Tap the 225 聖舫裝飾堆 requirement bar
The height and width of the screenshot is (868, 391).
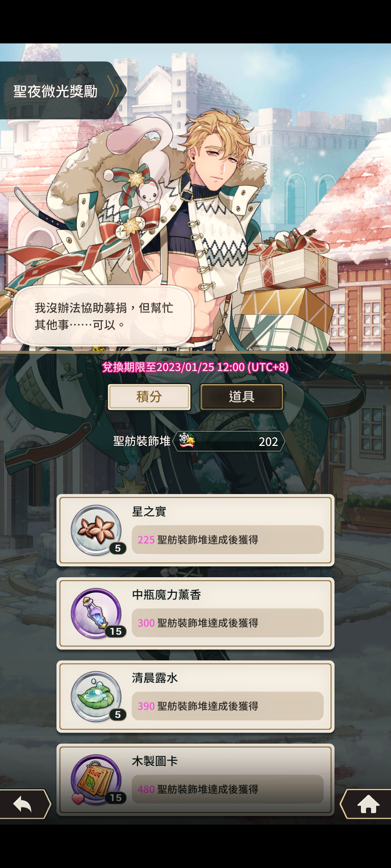[x=227, y=540]
